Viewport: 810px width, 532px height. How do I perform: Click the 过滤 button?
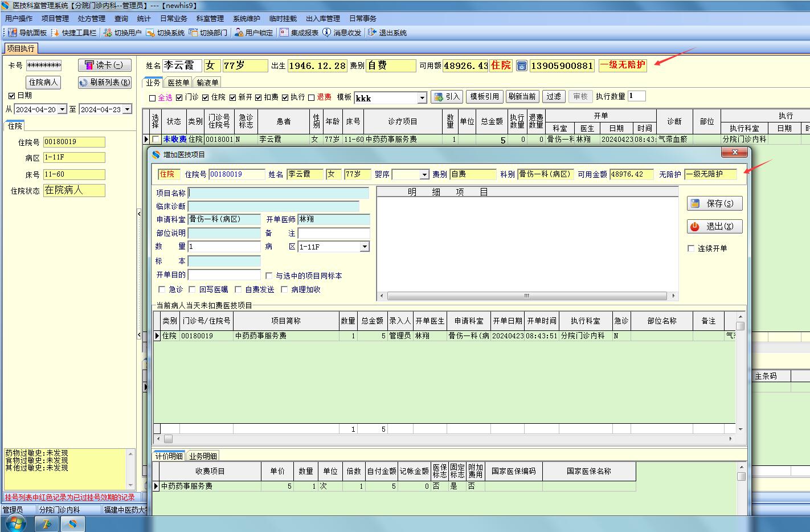(554, 97)
